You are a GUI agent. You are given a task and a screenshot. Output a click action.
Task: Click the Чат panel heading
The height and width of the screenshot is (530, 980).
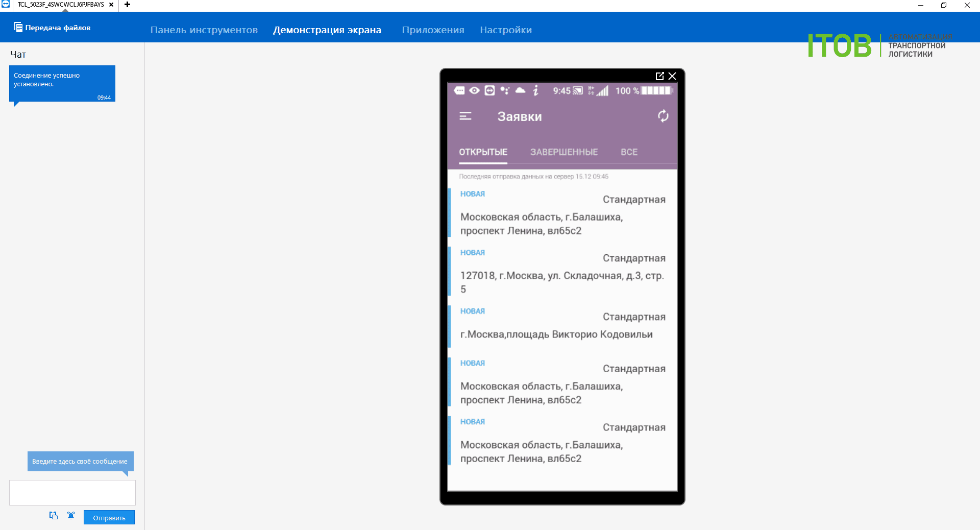[x=18, y=54]
